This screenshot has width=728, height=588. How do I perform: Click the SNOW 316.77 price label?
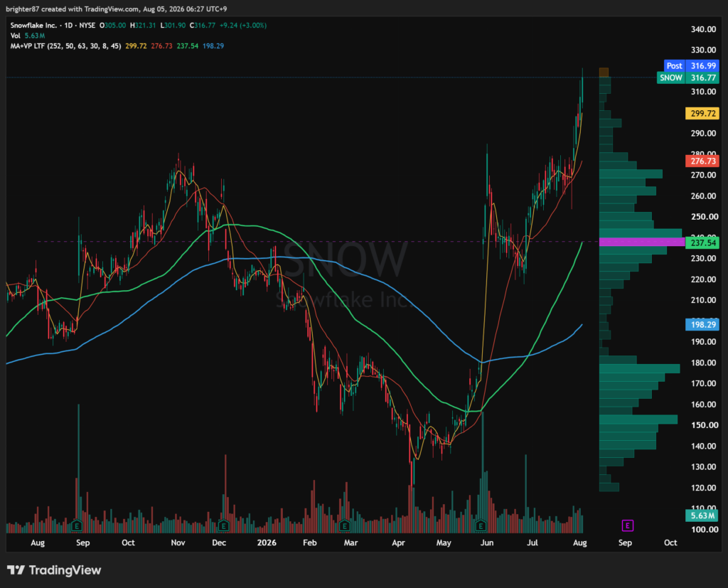tap(688, 77)
